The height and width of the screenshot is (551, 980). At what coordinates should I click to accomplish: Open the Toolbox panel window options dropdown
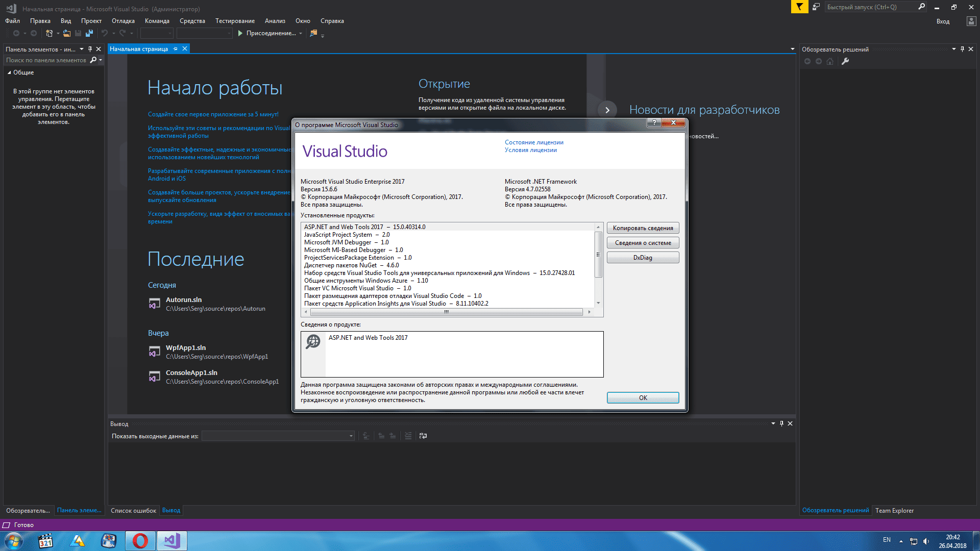tap(82, 49)
